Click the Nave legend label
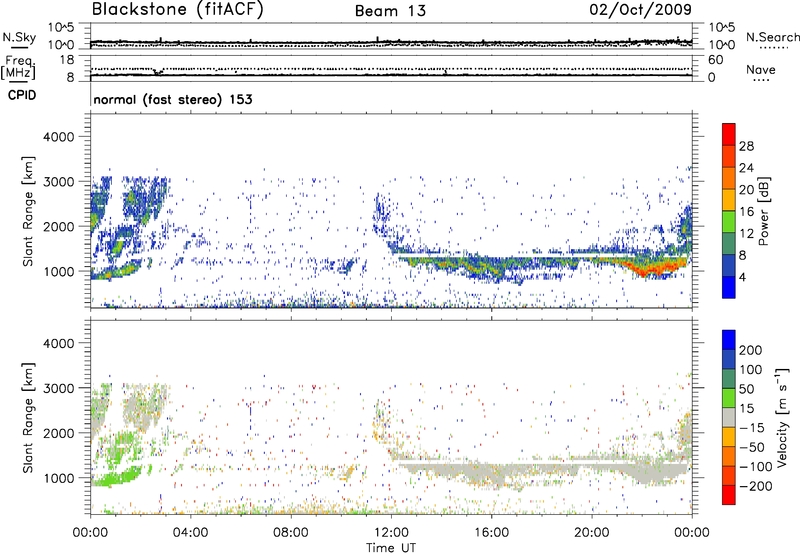 point(760,69)
